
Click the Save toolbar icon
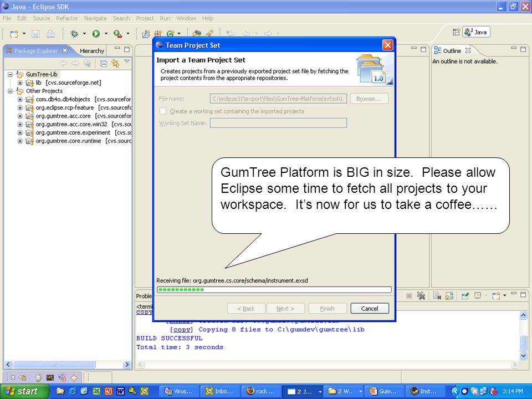[35, 34]
